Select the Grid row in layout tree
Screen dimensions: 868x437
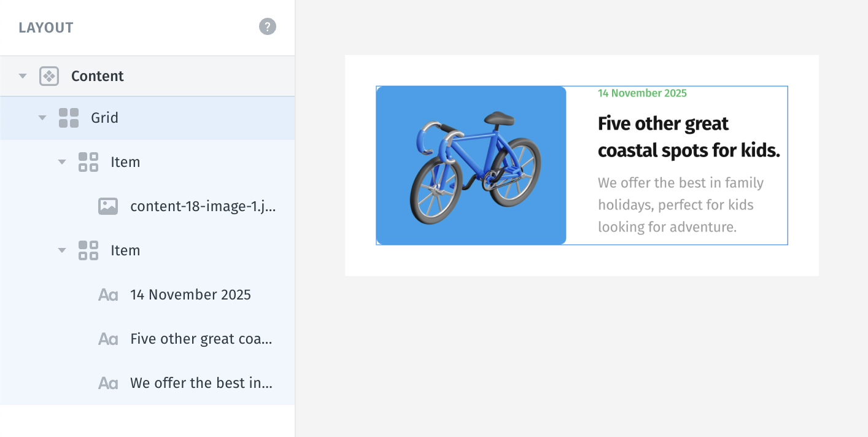147,118
